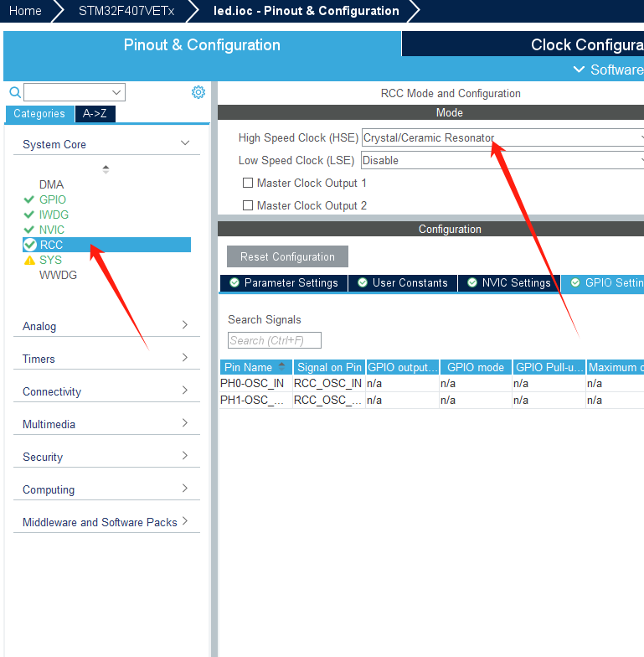
Task: Open the Parameter Settings tab
Action: 283,283
